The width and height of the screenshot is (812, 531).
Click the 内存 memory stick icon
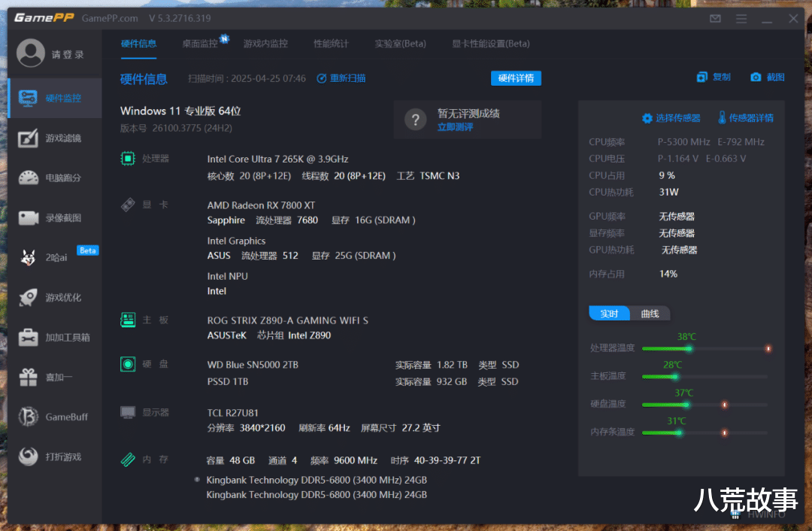click(127, 460)
